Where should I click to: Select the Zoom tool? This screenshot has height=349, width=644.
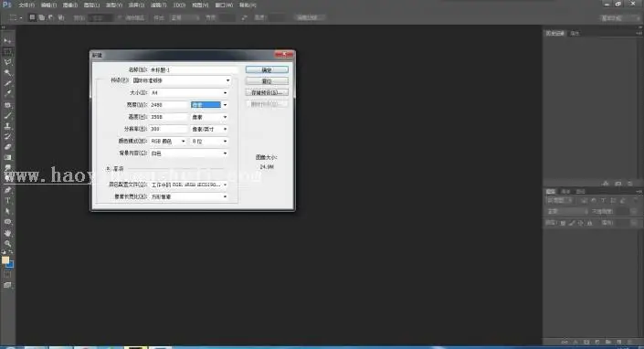[7, 243]
